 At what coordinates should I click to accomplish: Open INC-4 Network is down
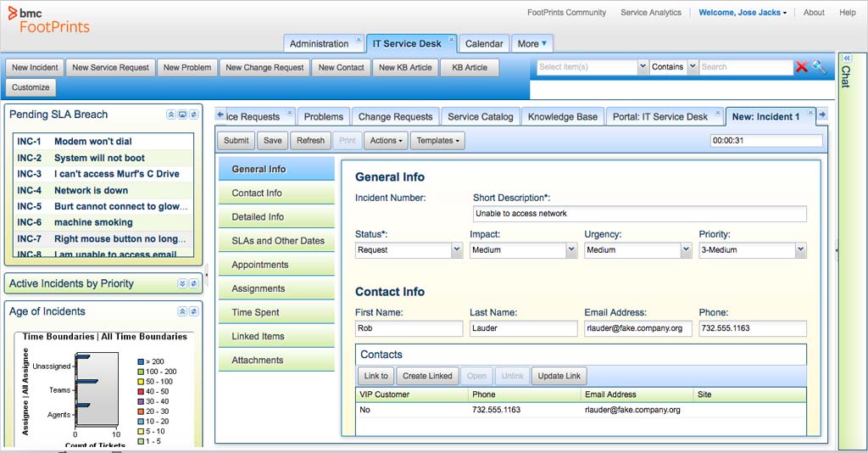click(103, 191)
